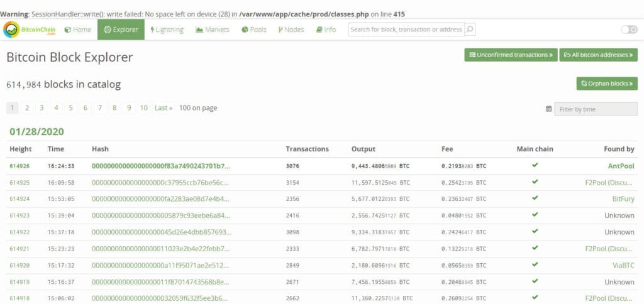The width and height of the screenshot is (644, 304).
Task: Click the calendar icon beside Filter by time
Action: (548, 109)
